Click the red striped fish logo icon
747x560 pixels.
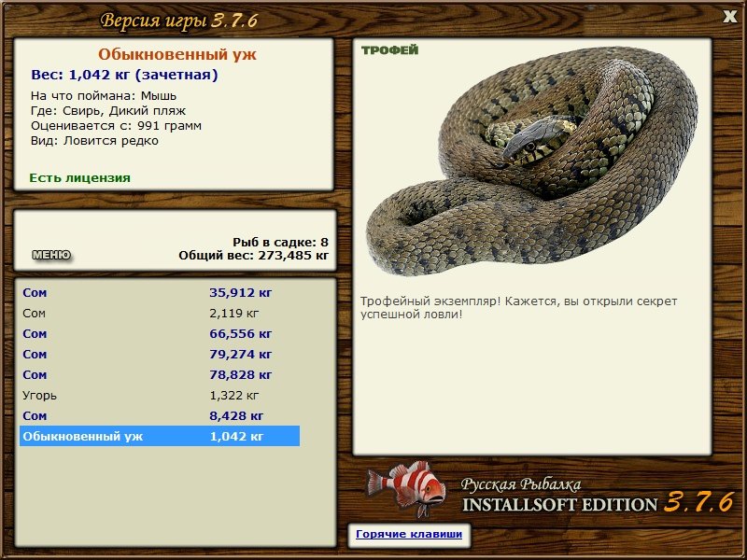(406, 488)
